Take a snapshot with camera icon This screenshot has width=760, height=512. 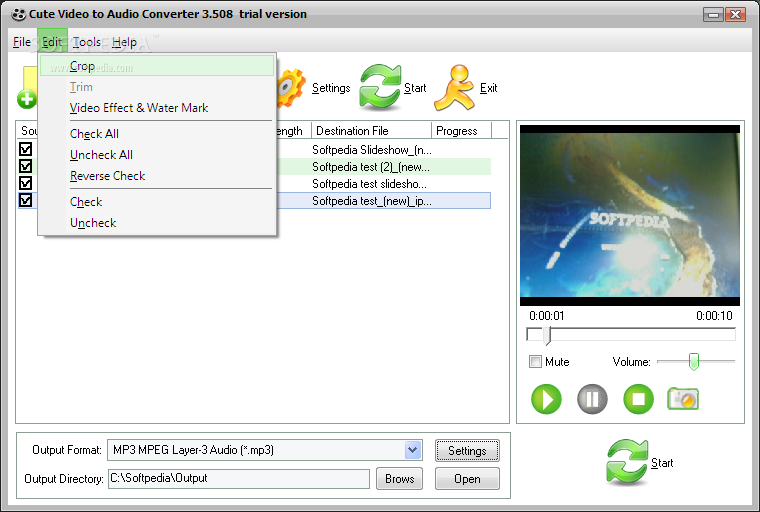(x=683, y=399)
